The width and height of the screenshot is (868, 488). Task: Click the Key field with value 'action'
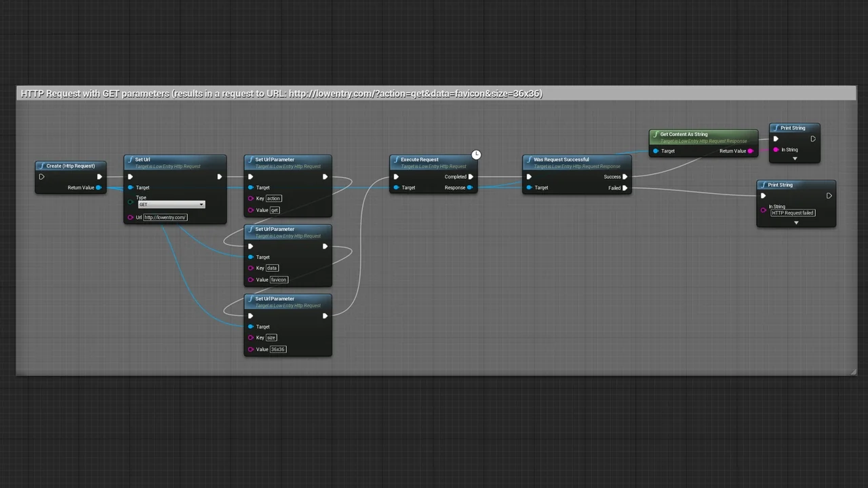point(273,199)
